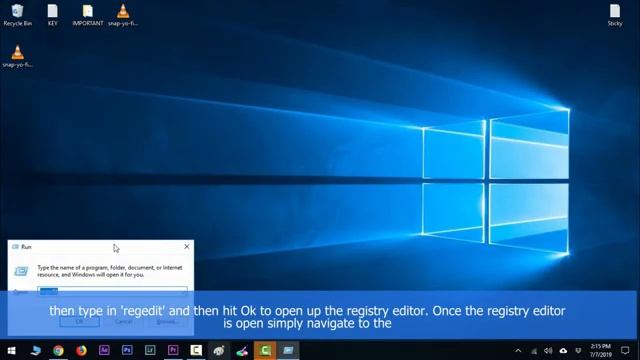This screenshot has width=640, height=360.
Task: Open the paint palette taskbar icon
Action: pyautogui.click(x=219, y=350)
